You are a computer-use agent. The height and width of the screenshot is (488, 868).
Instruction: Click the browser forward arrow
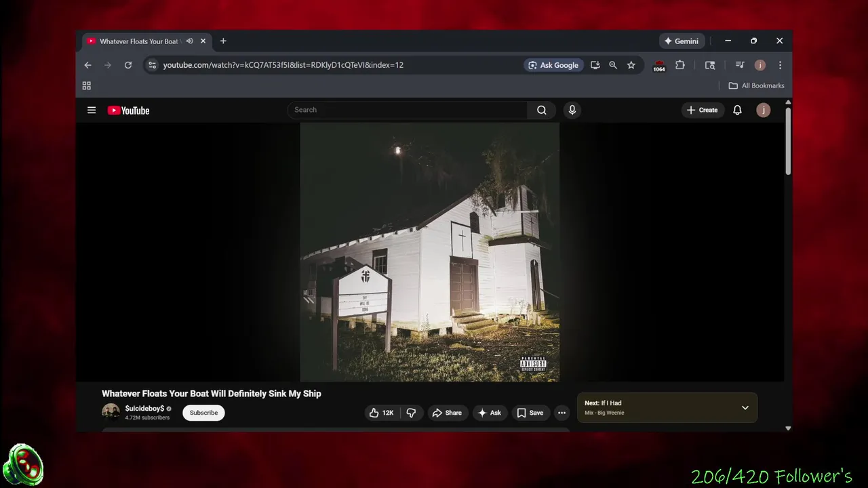[x=107, y=65]
